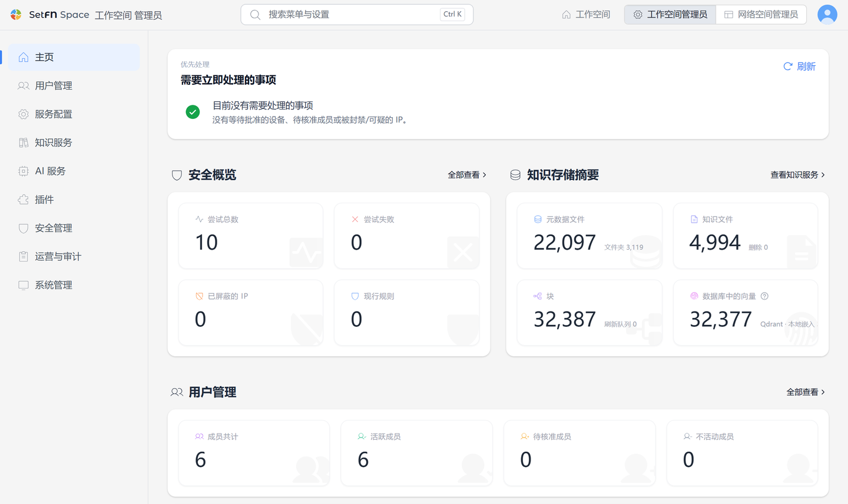Open 知识服务 in the sidebar

[x=74, y=142]
